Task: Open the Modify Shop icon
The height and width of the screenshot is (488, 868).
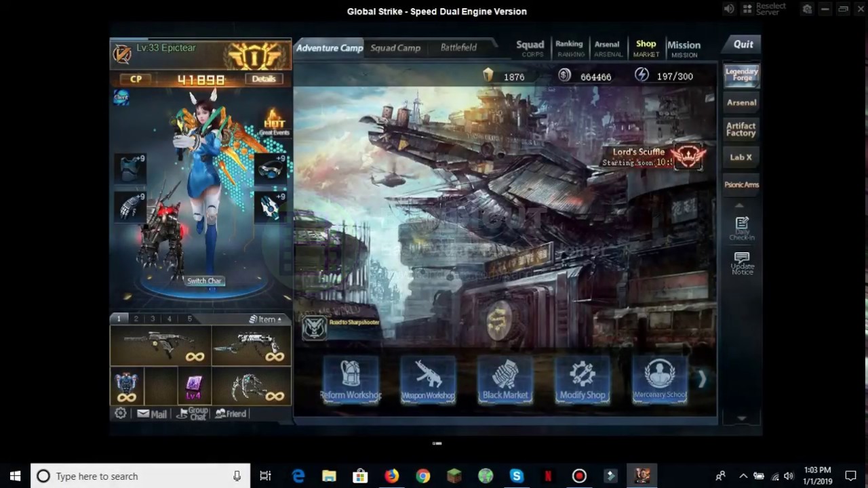Action: [583, 379]
